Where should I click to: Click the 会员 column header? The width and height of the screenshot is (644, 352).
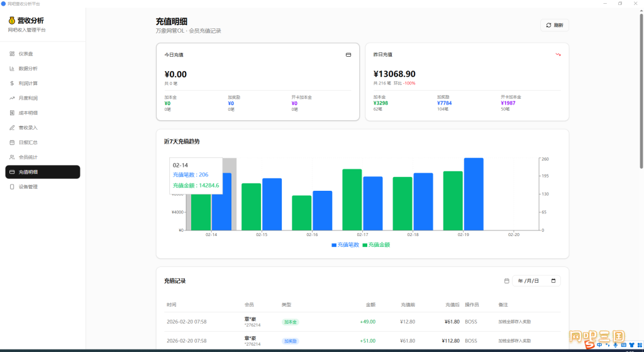tap(249, 305)
